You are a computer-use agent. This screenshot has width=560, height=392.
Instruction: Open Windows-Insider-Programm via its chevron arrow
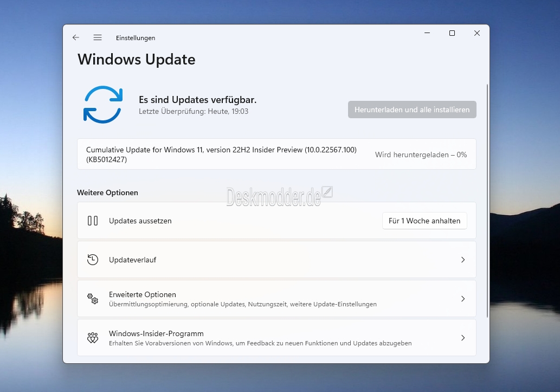click(x=463, y=338)
